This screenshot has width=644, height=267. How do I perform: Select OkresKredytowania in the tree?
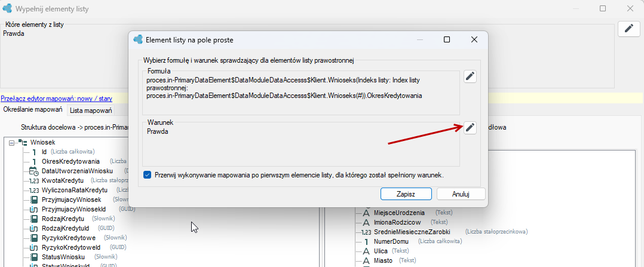pos(70,161)
